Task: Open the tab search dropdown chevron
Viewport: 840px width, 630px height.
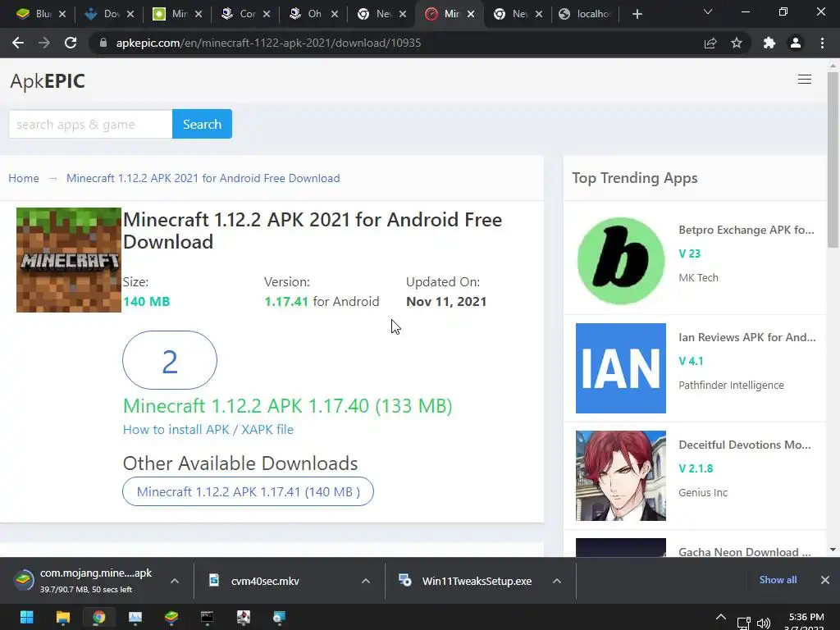Action: pos(708,11)
